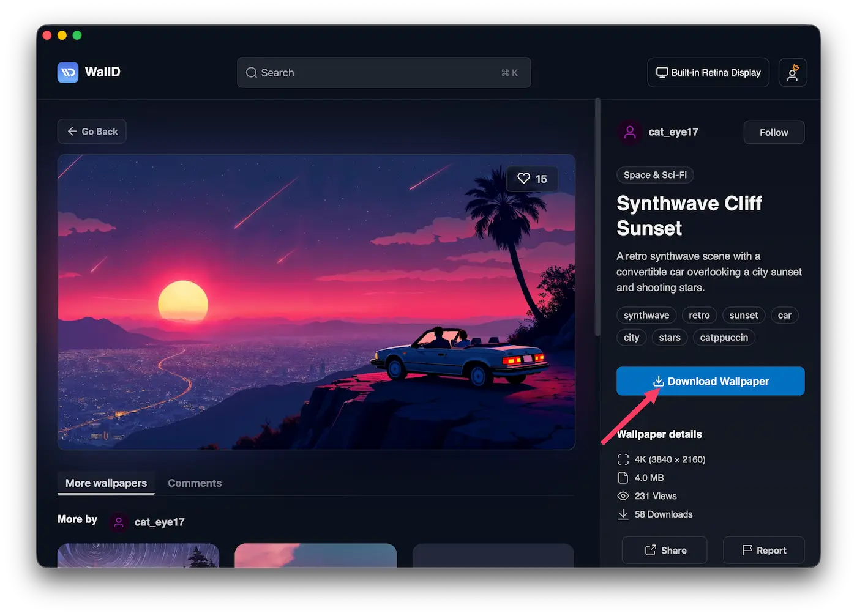
Task: Select the More wallpapers tab
Action: pyautogui.click(x=106, y=483)
